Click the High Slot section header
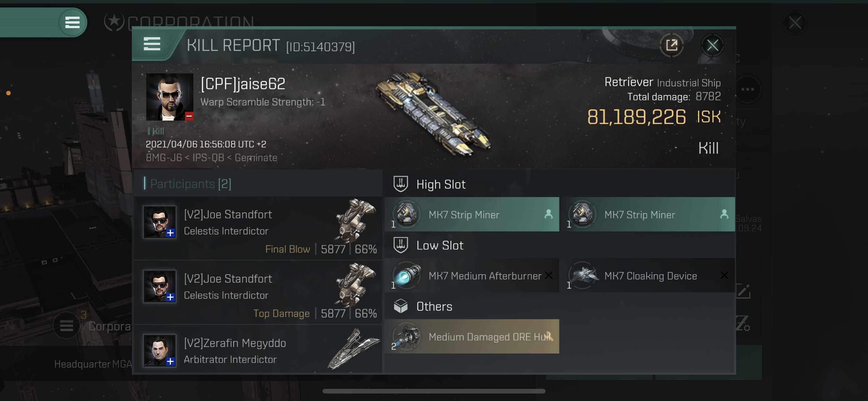This screenshot has width=868, height=401. pyautogui.click(x=441, y=185)
